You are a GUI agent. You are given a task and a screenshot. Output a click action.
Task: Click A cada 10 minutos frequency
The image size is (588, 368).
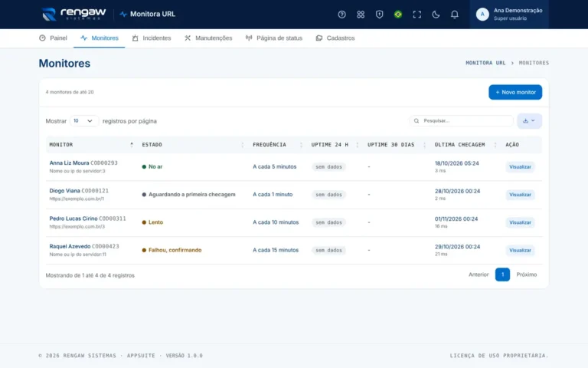click(x=276, y=222)
